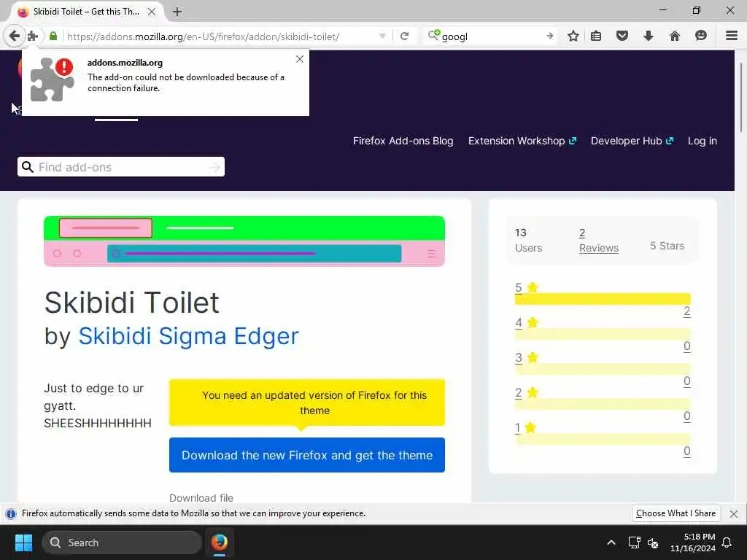Click the 4-star rating bar
Screen dimensions: 747x560
coord(603,334)
